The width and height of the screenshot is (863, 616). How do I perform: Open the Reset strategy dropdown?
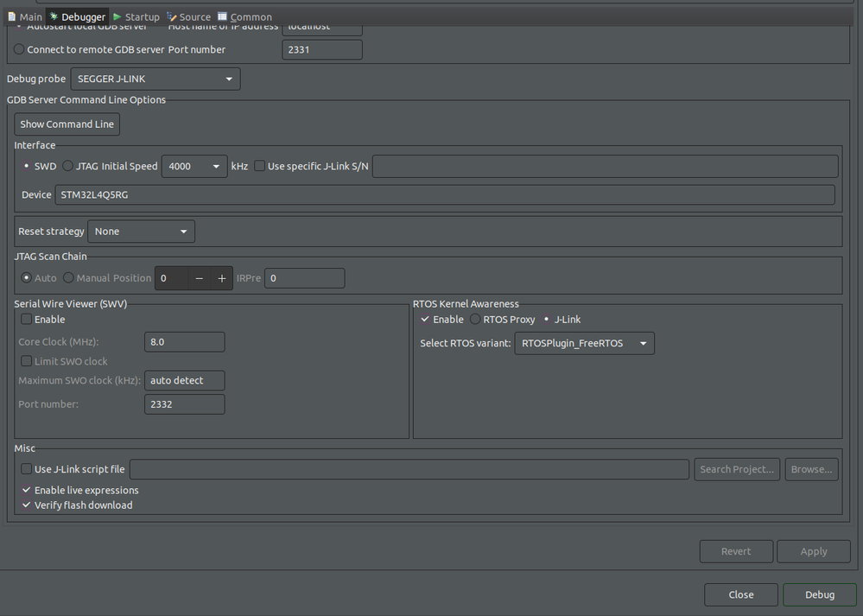coord(141,232)
